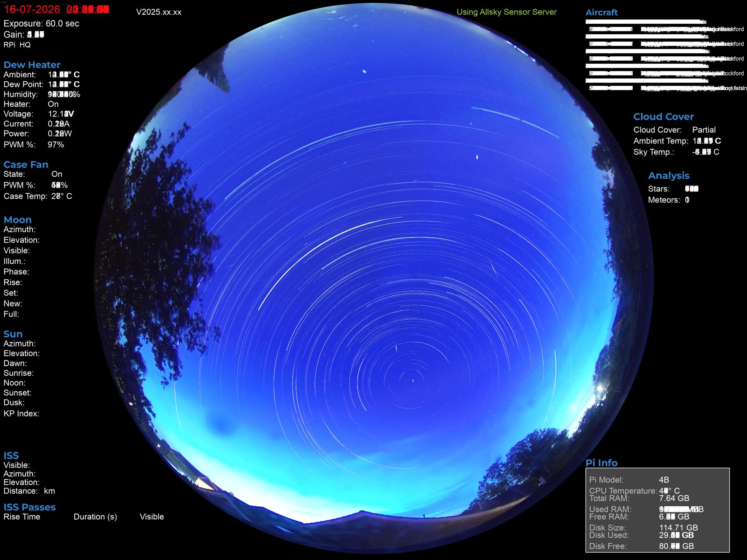Click the Meteors count value
The height and width of the screenshot is (560, 747).
(x=687, y=200)
